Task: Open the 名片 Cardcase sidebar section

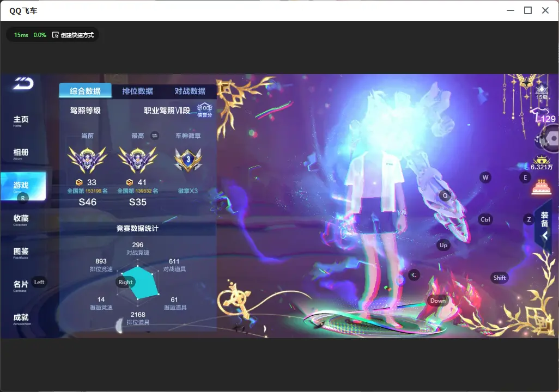Action: [x=21, y=286]
